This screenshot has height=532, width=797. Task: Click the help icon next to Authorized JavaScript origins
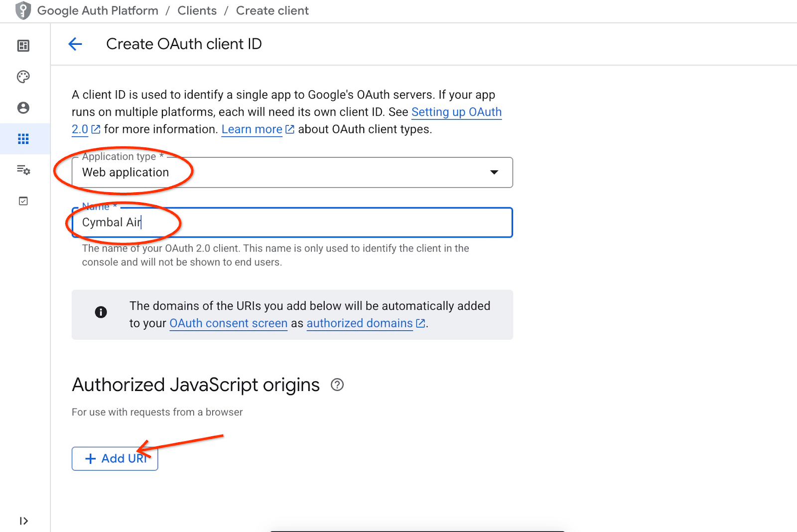337,385
